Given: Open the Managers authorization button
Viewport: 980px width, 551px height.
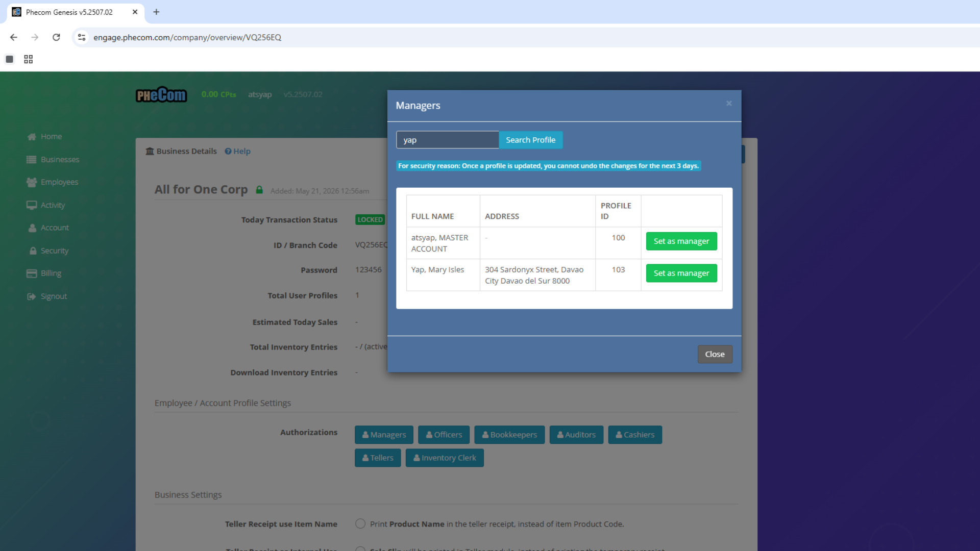Looking at the screenshot, I should (384, 435).
